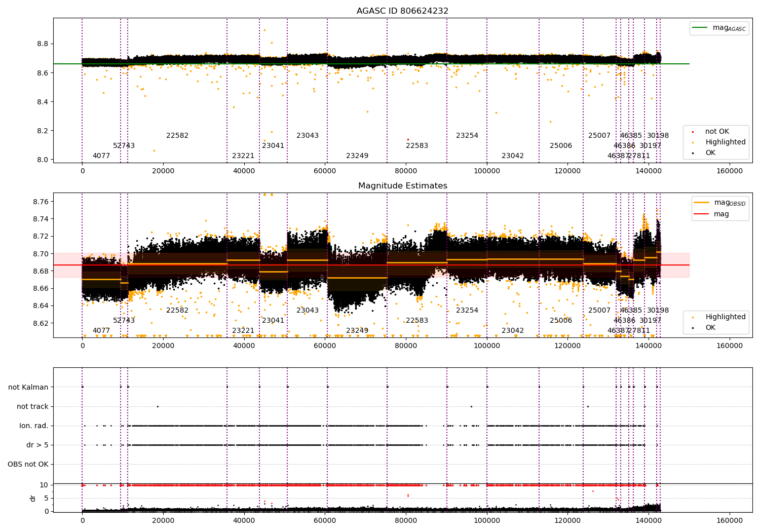Click the 'not Kalman' row label

coord(28,387)
